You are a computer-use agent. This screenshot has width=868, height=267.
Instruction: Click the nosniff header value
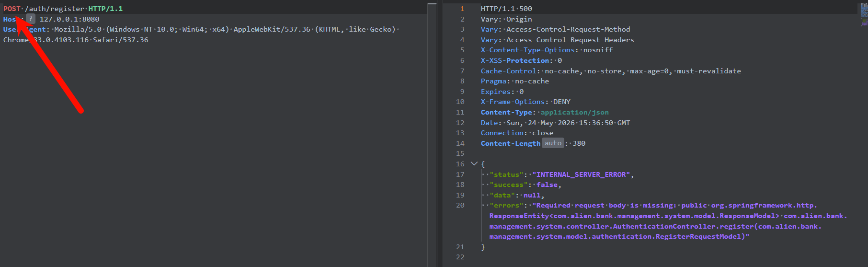pos(598,50)
